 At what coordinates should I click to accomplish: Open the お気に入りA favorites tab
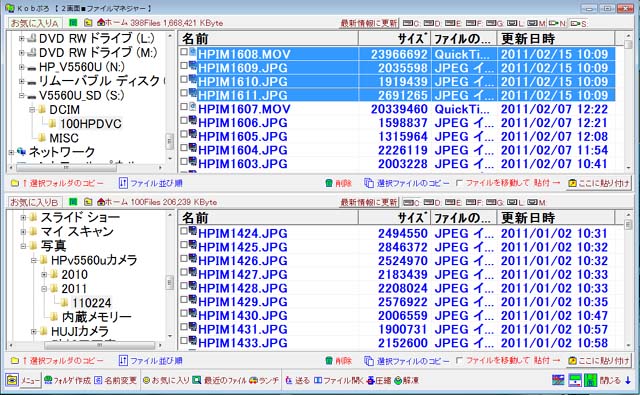pyautogui.click(x=35, y=23)
